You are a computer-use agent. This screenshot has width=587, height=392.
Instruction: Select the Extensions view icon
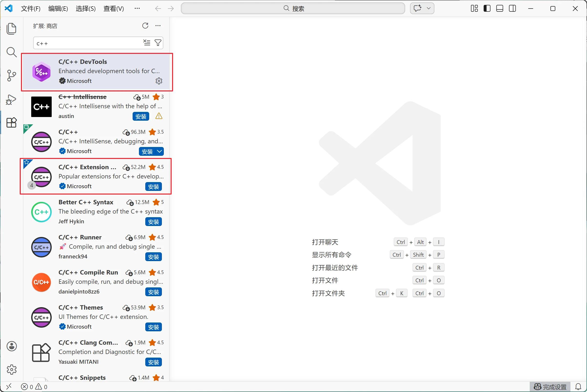pos(11,122)
